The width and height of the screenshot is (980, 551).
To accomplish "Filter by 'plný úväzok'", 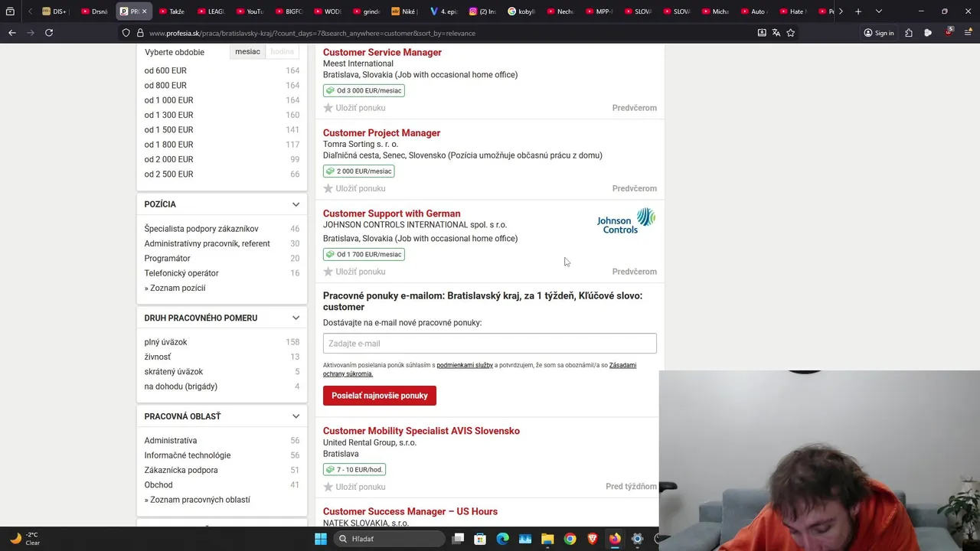I will (165, 342).
